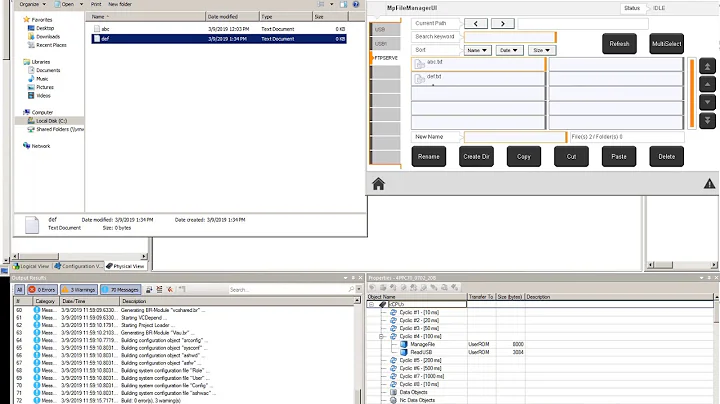Viewport: 720px width, 404px height.
Task: Switch to Configuration View tab
Action: (x=78, y=266)
